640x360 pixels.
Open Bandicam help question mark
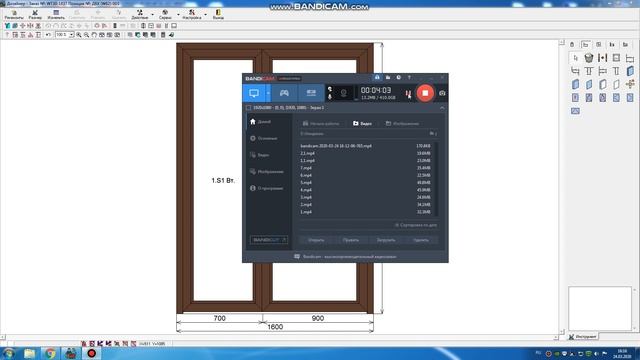pyautogui.click(x=409, y=78)
